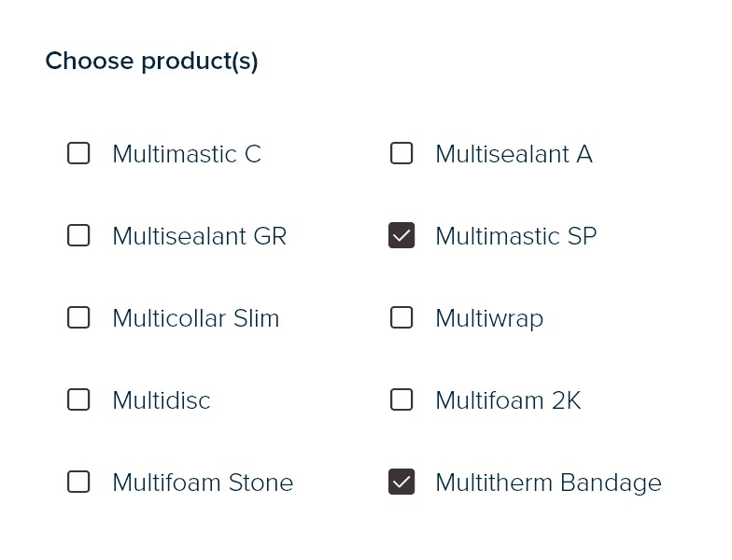Tick the Multisealant GR checkbox

(78, 235)
